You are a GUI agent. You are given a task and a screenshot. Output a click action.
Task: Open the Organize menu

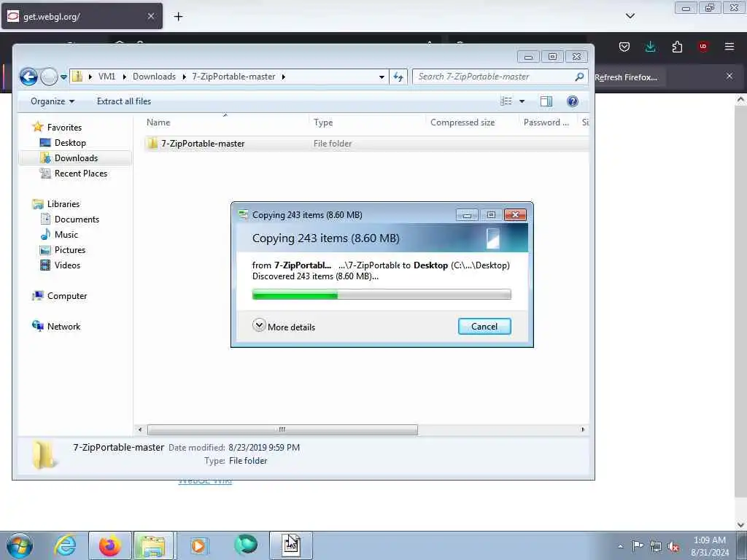53,101
